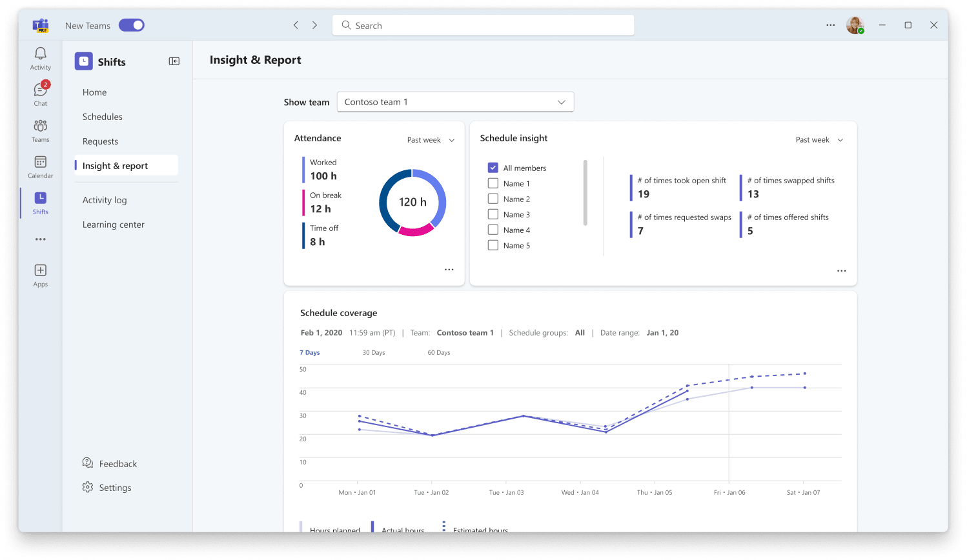Image resolution: width=967 pixels, height=560 pixels.
Task: Check the Name 4 checkbox
Action: [x=493, y=230]
